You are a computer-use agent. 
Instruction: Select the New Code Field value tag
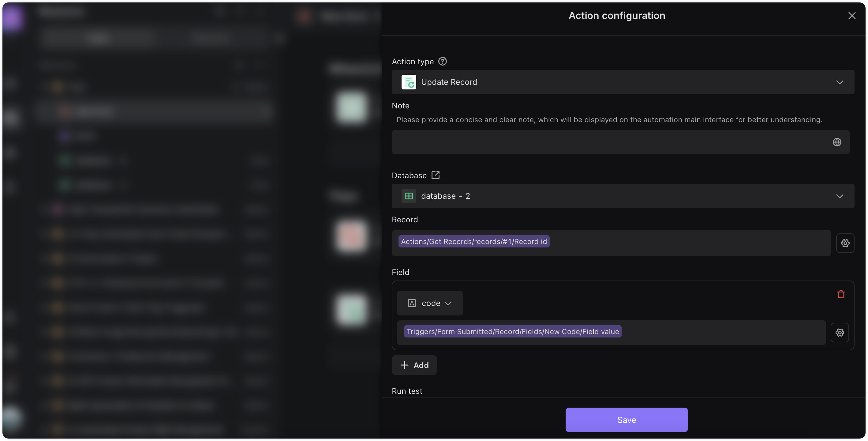513,331
